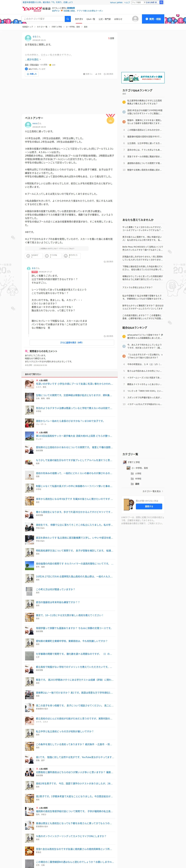Open 総合ランキング item whwuwheiてどういう意味ですか
The image size is (186, 868).
click(145, 336)
